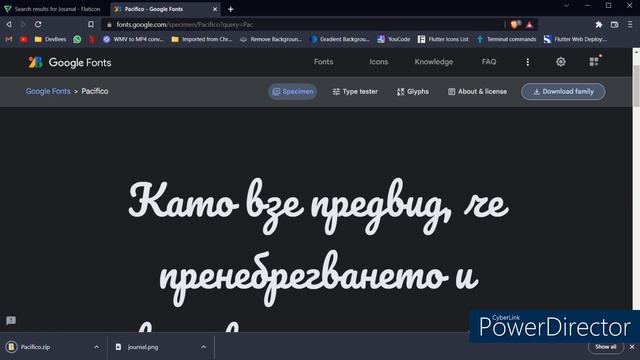Click the bookmark page icon
This screenshot has width=640, height=360.
click(x=91, y=24)
